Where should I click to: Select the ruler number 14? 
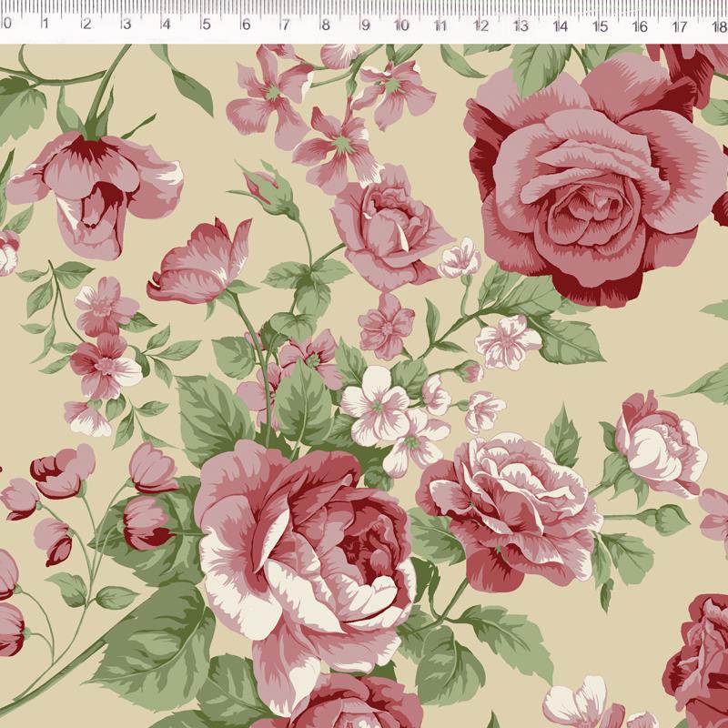pos(561,25)
